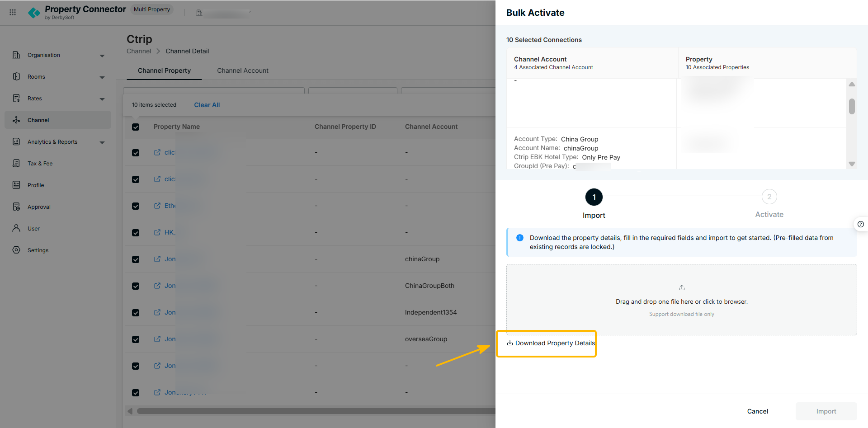The width and height of the screenshot is (868, 428).
Task: Click the scroll up arrow in connections list
Action: [x=852, y=84]
